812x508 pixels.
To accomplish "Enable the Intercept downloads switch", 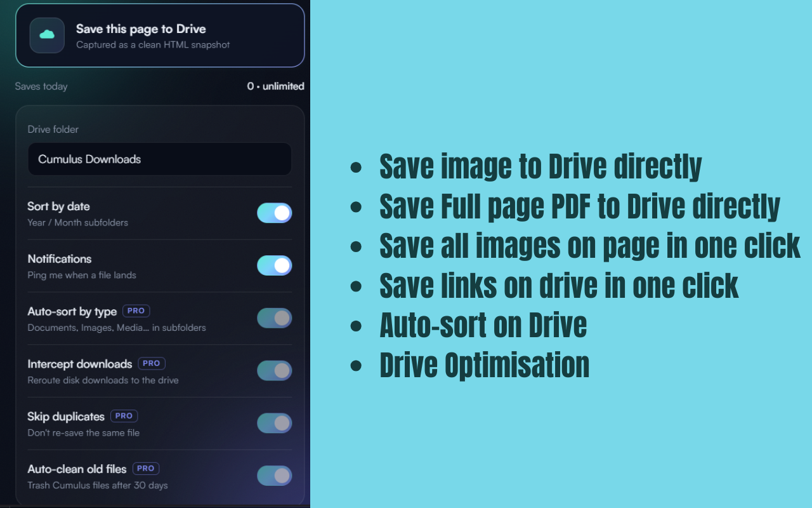I will tap(275, 371).
